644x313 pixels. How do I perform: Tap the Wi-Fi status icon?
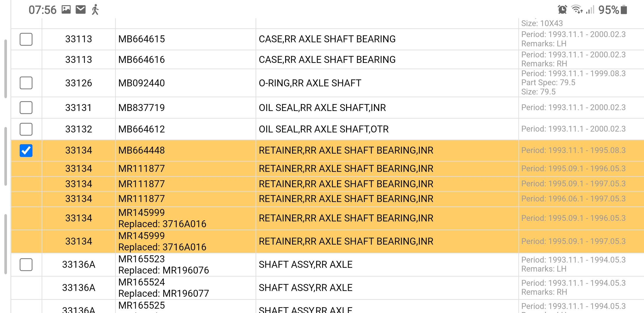(x=577, y=10)
